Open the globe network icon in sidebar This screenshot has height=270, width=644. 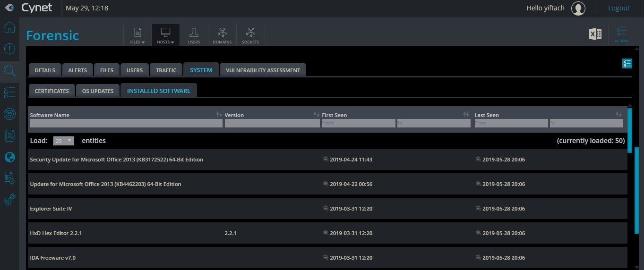point(9,157)
